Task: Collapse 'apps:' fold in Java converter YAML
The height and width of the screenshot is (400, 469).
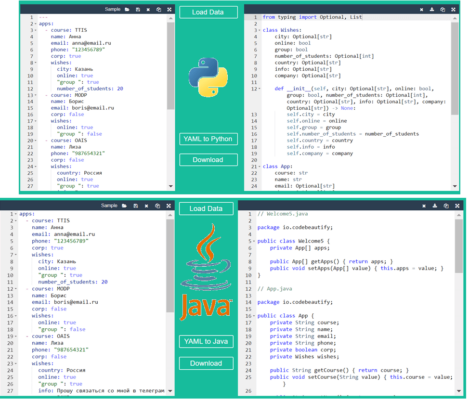Action: 16,214
